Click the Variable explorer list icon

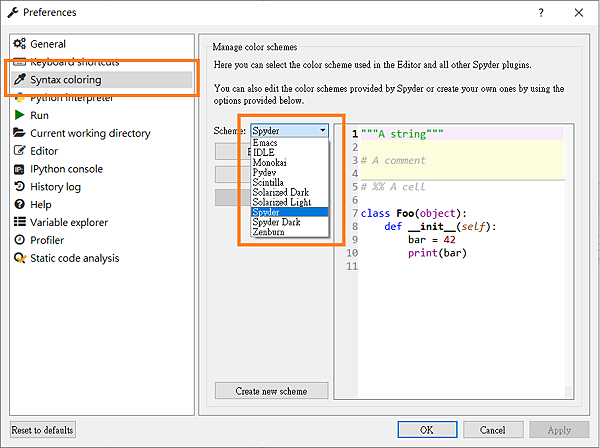coord(20,222)
